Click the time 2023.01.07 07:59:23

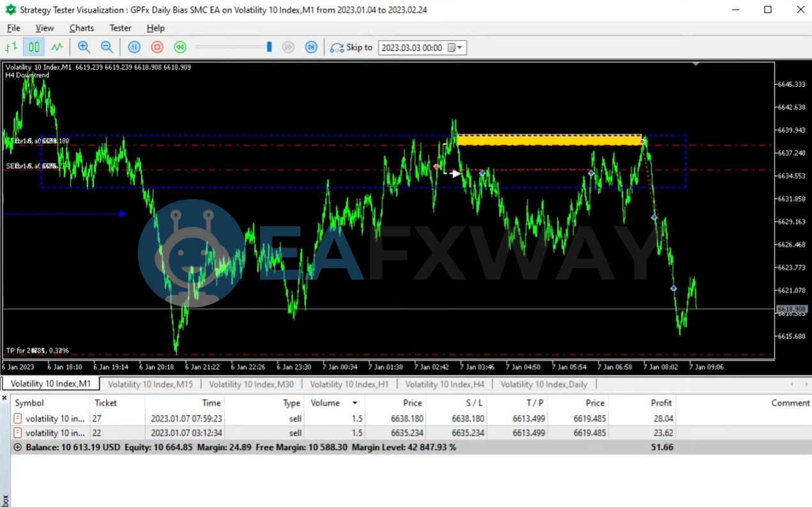pos(186,419)
